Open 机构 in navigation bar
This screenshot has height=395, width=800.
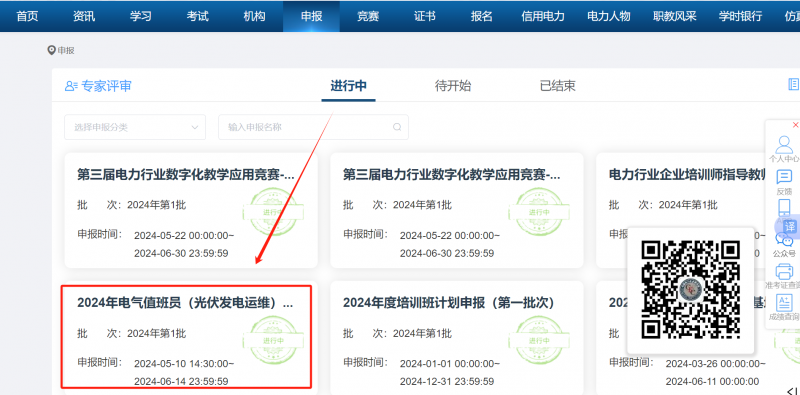pos(254,16)
